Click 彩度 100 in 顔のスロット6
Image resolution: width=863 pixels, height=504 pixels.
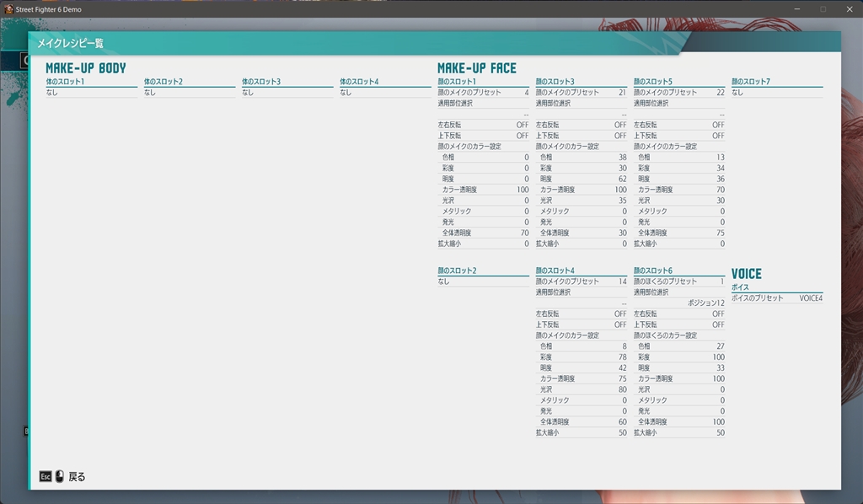tap(679, 357)
